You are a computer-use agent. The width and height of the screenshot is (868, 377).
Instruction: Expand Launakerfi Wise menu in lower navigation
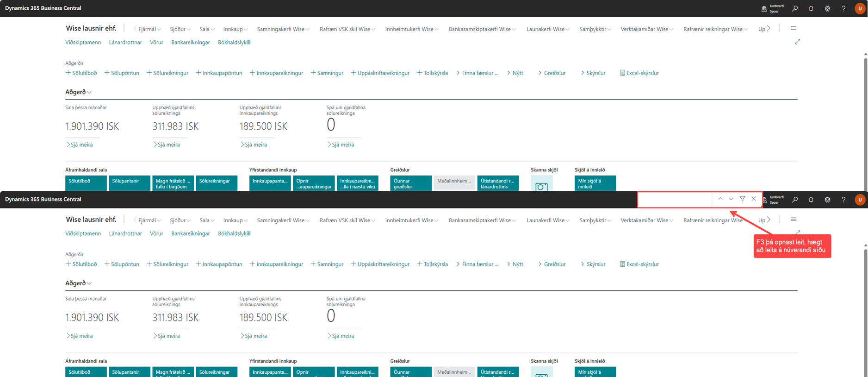click(547, 220)
